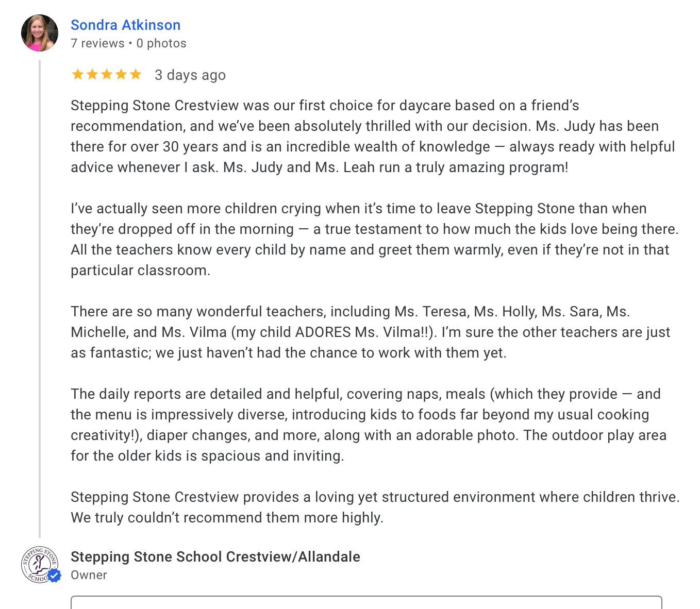Image resolution: width=700 pixels, height=609 pixels.
Task: Click the blue verified checkmark badge
Action: pyautogui.click(x=55, y=576)
